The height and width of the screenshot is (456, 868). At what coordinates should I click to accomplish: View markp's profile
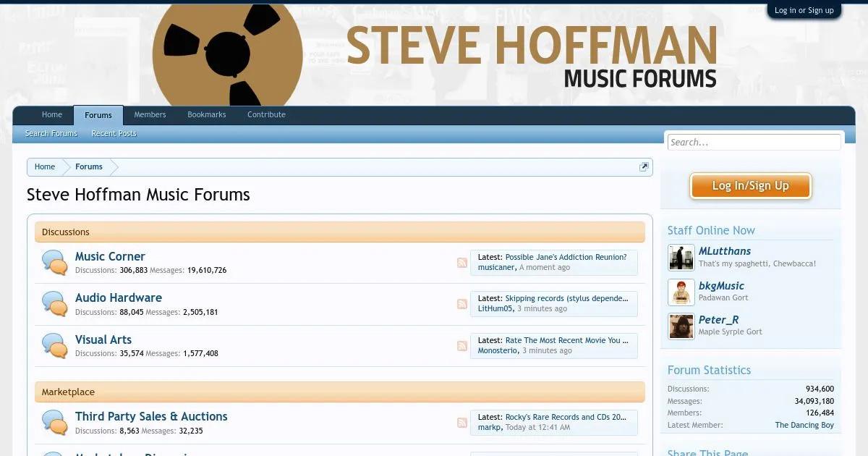pyautogui.click(x=489, y=427)
